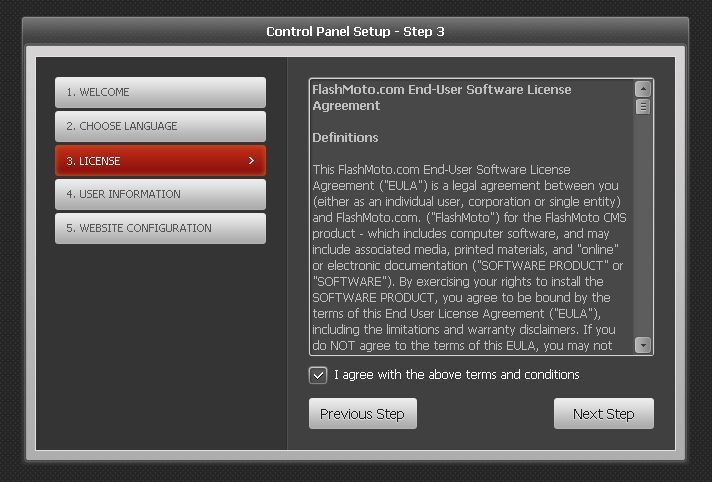Click the Next Step button
This screenshot has width=712, height=482.
coord(604,414)
